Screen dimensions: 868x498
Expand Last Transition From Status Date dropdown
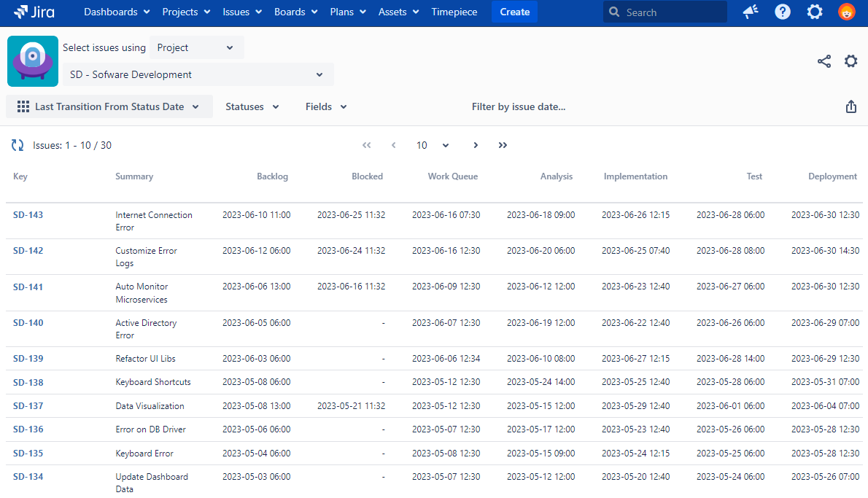coord(109,106)
